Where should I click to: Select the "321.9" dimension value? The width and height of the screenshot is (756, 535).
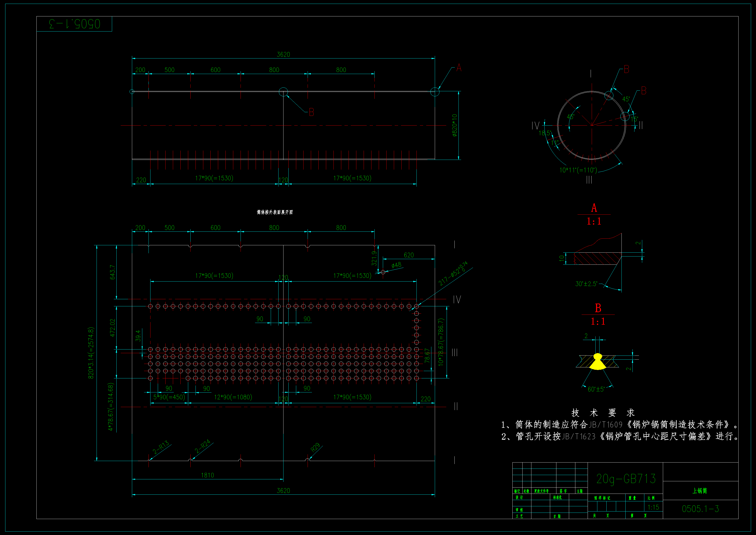[374, 258]
